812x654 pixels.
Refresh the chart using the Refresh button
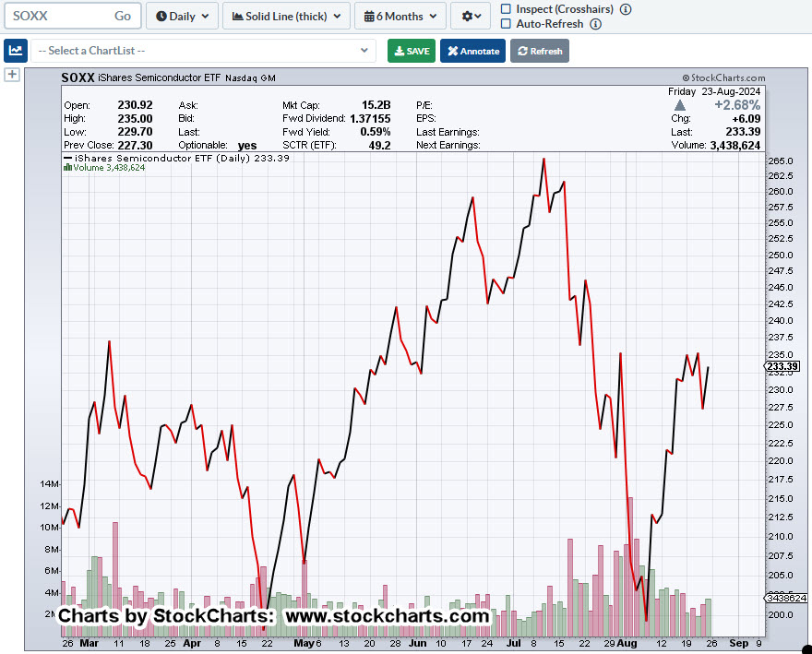click(x=540, y=51)
